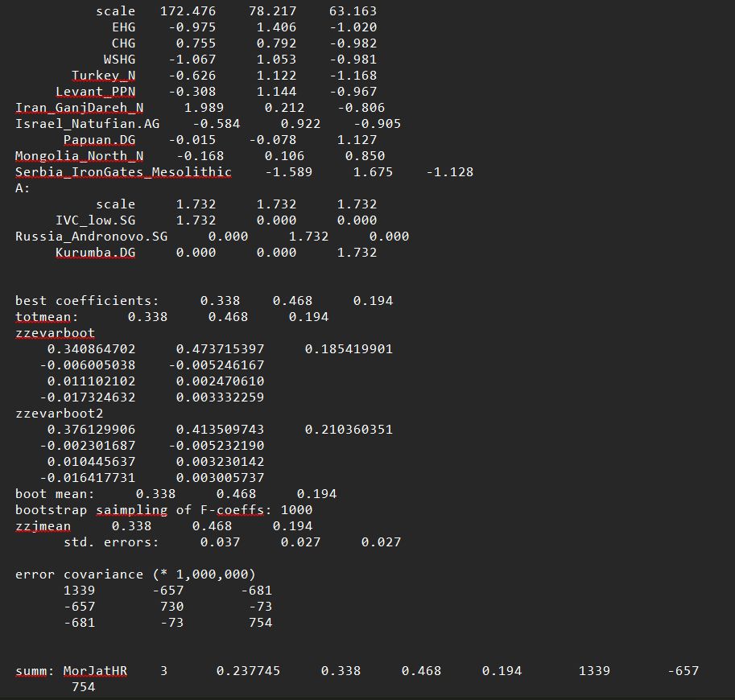Click value 1.989 in Iran_GanjDareh_N row

[204, 108]
